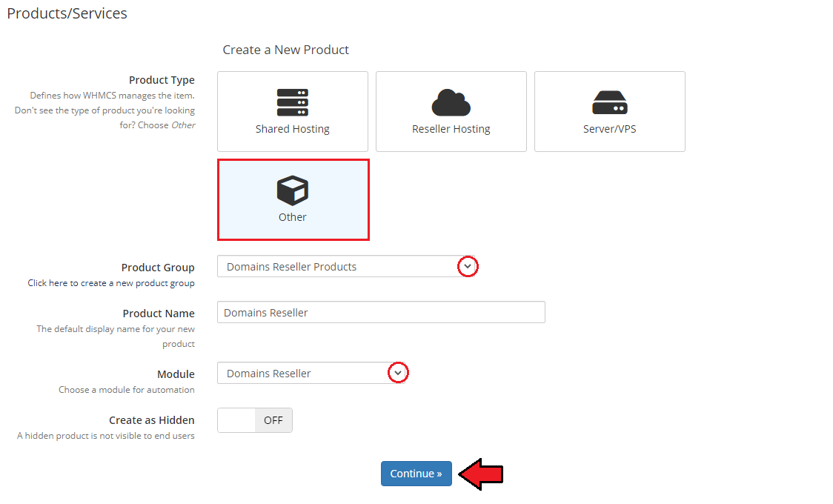This screenshot has width=833, height=504.
Task: Click the 'Product Type' label
Action: (162, 80)
